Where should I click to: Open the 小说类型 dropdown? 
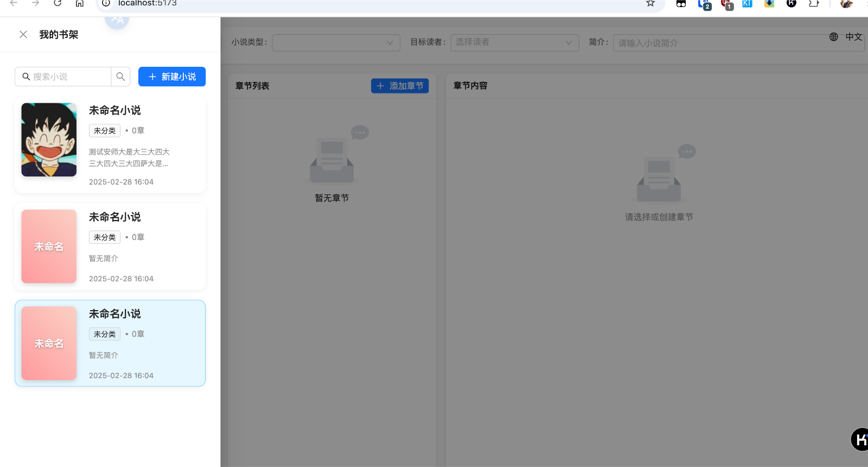336,42
